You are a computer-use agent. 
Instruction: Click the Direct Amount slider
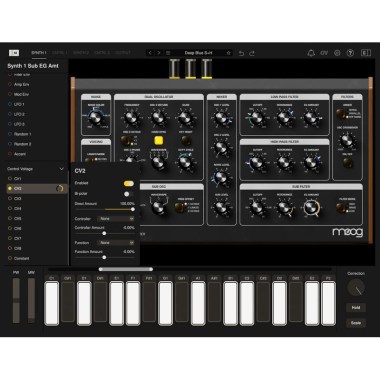[x=105, y=209]
